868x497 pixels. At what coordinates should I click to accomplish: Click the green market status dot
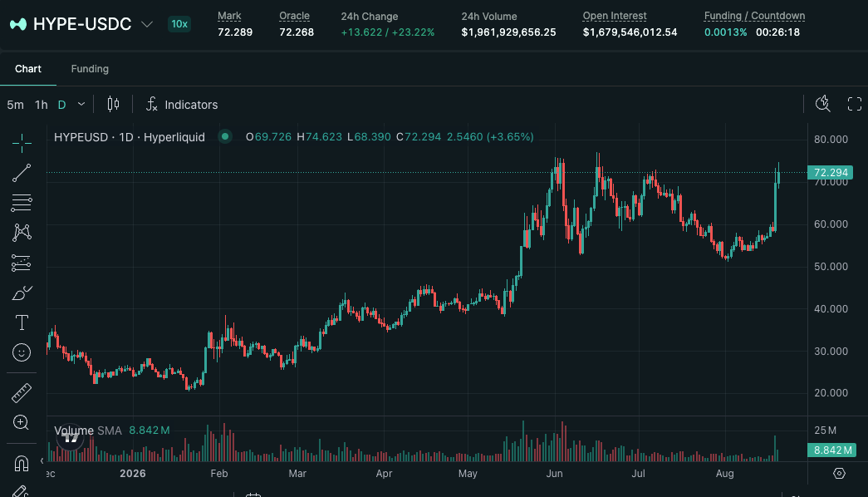pos(225,136)
